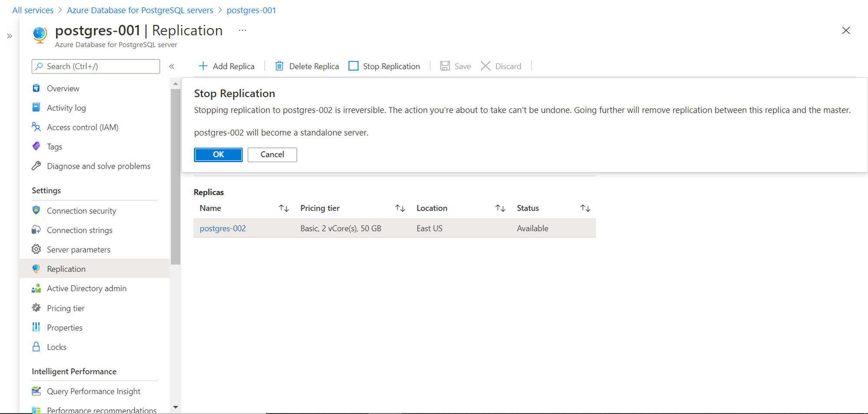Click the Stop Replication toolbar label

tap(391, 66)
